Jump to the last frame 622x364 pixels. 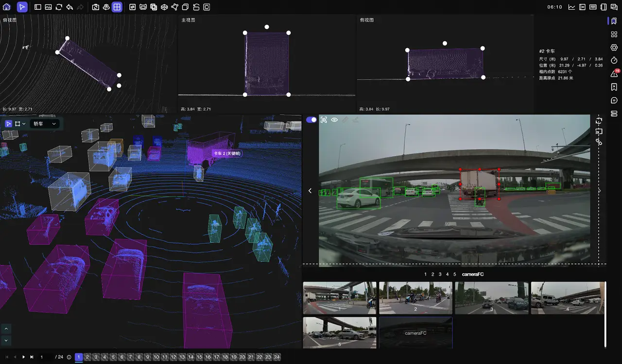pyautogui.click(x=32, y=357)
